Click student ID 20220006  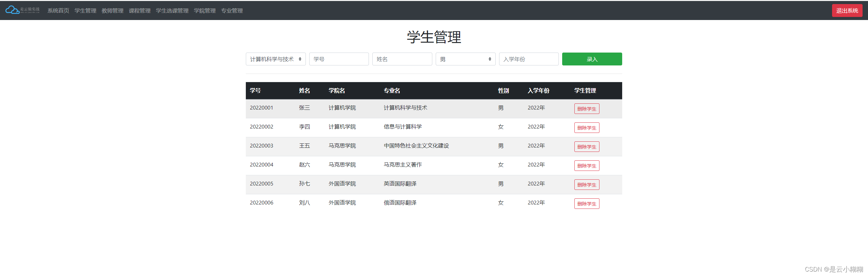261,203
